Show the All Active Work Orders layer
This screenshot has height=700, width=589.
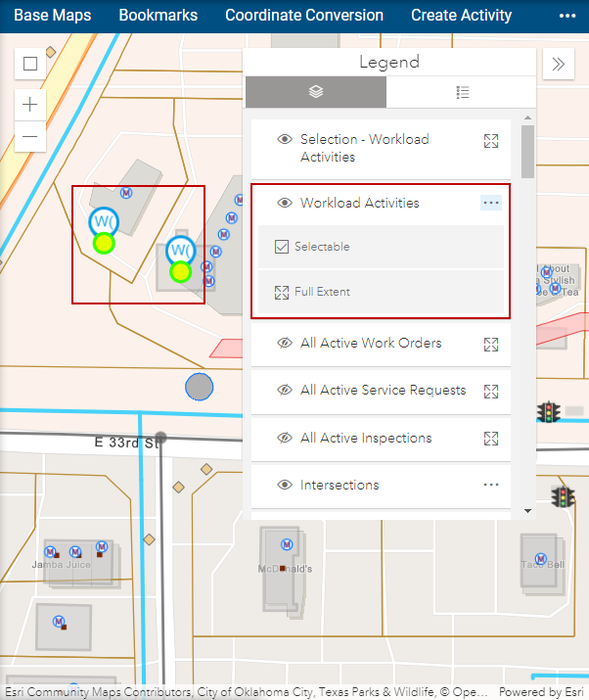click(285, 344)
